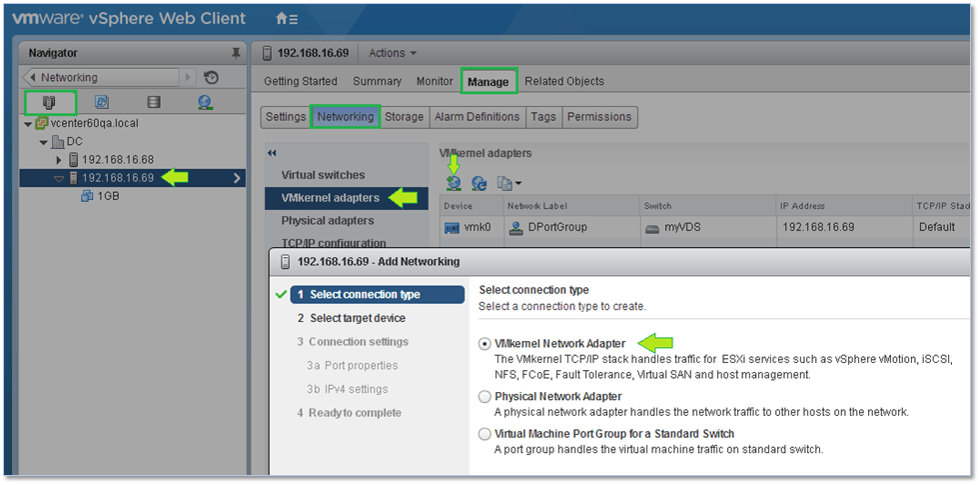The width and height of the screenshot is (980, 485).
Task: Select Virtual Machine Port Group radio option
Action: tap(485, 434)
